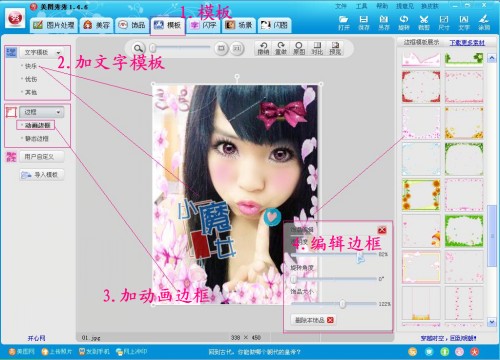The width and height of the screenshot is (500, 360).
Task: Open the 开心网 link at bottom left
Action: click(x=36, y=338)
